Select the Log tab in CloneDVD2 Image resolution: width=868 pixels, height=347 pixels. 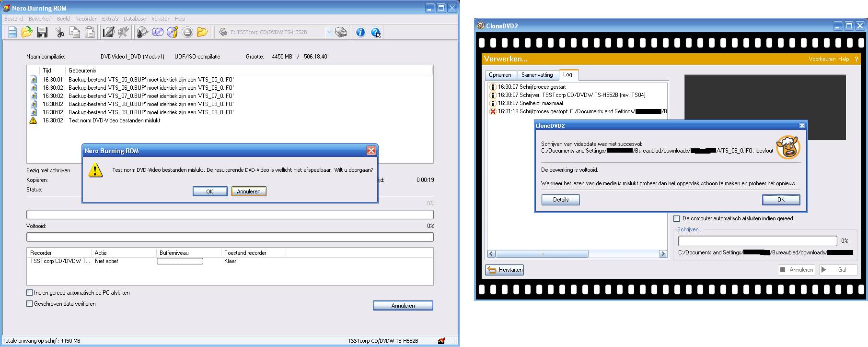tap(568, 74)
